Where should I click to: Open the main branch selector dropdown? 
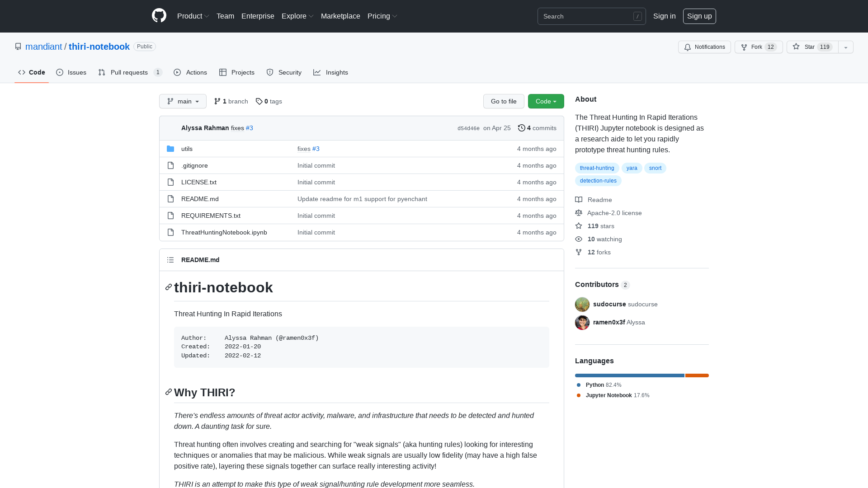[x=183, y=101]
